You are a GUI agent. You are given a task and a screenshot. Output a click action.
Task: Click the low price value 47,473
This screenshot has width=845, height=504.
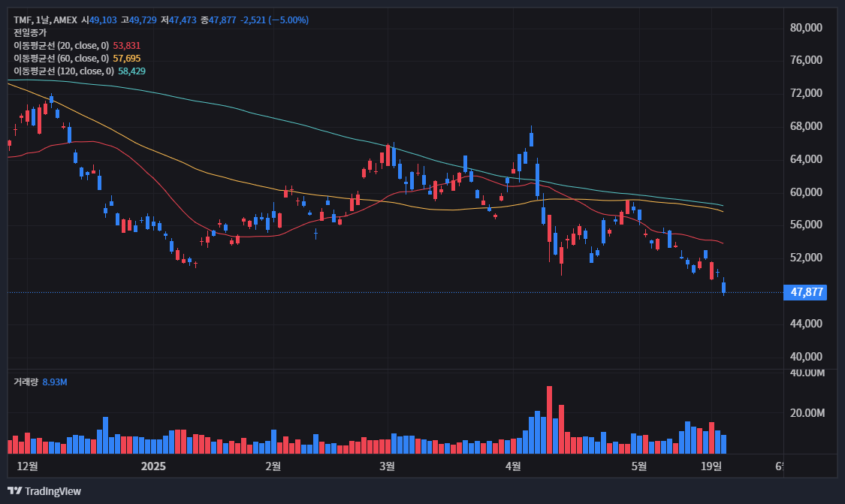[x=183, y=20]
